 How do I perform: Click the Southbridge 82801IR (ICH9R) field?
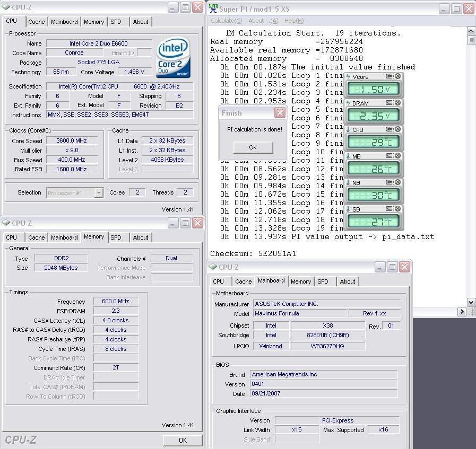pos(328,335)
